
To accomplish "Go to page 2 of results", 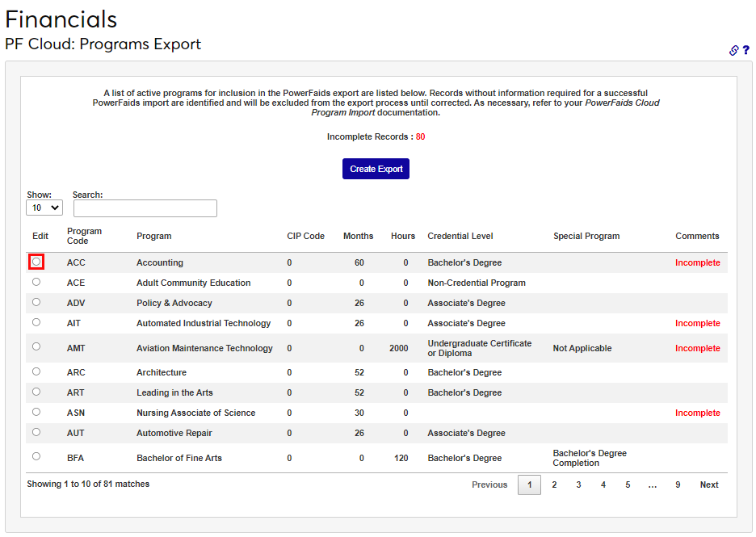I will tap(554, 485).
